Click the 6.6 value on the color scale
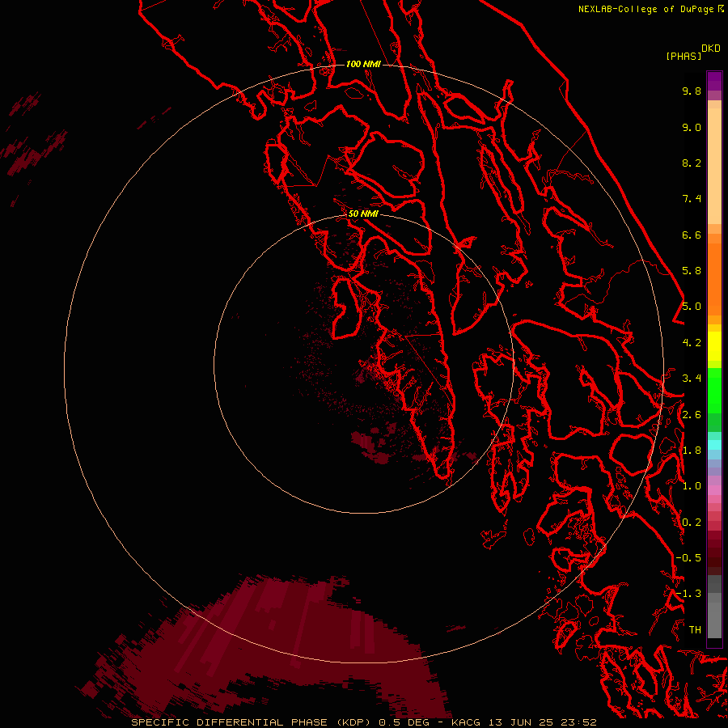The height and width of the screenshot is (728, 728). (692, 235)
